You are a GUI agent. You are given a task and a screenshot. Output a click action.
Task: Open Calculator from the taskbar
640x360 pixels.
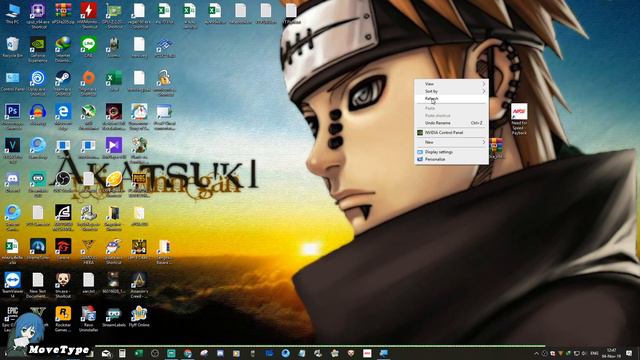122,353
